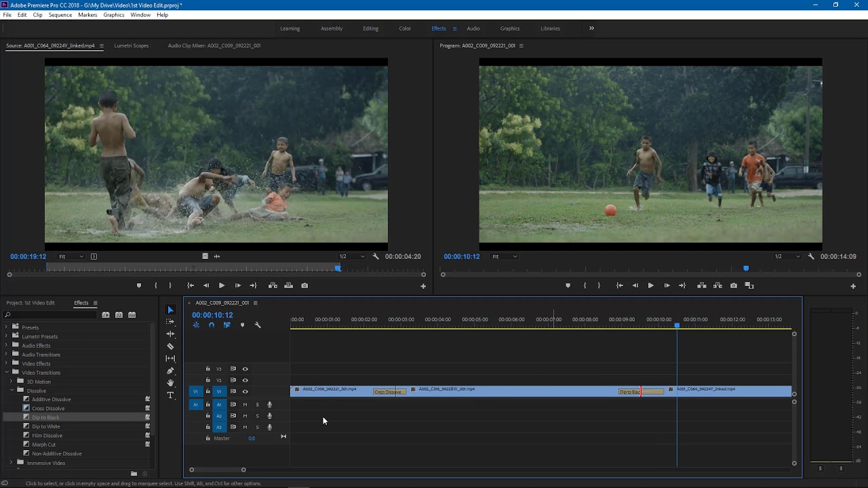Open timeline display settings wrench

[258, 325]
